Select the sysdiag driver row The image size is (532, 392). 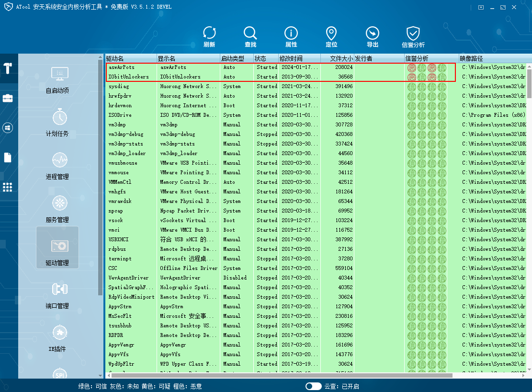316,87
